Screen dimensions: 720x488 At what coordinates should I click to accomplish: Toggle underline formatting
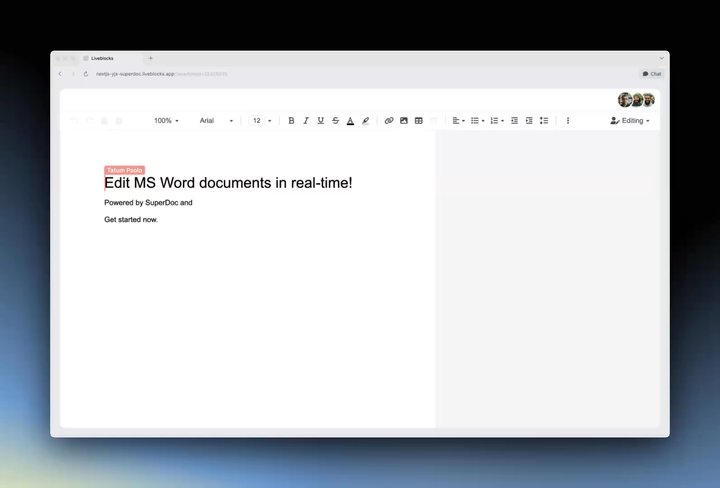point(321,121)
